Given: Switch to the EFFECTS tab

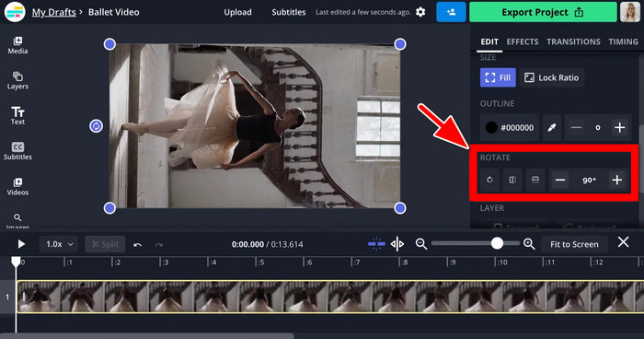Looking at the screenshot, I should 523,41.
